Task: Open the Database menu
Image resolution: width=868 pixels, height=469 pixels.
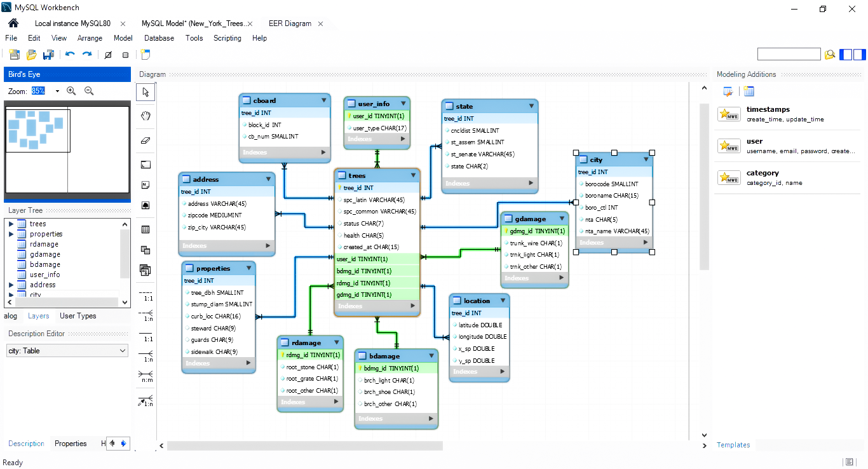Action: 159,38
